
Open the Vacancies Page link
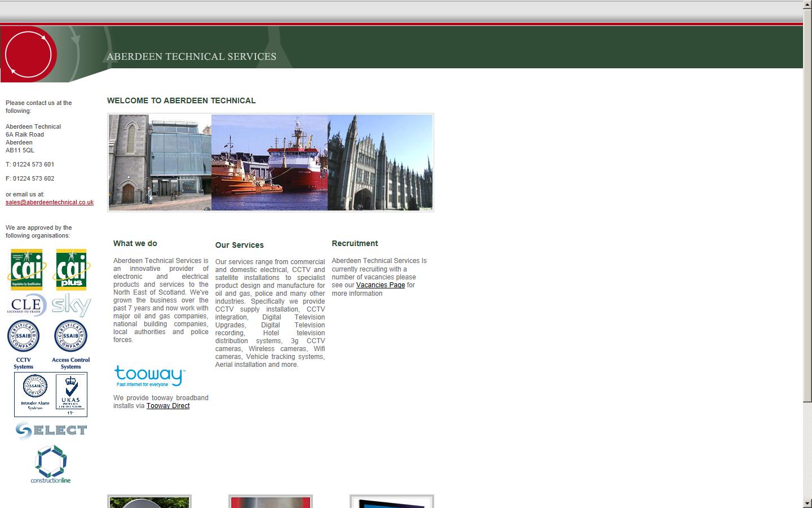click(381, 285)
